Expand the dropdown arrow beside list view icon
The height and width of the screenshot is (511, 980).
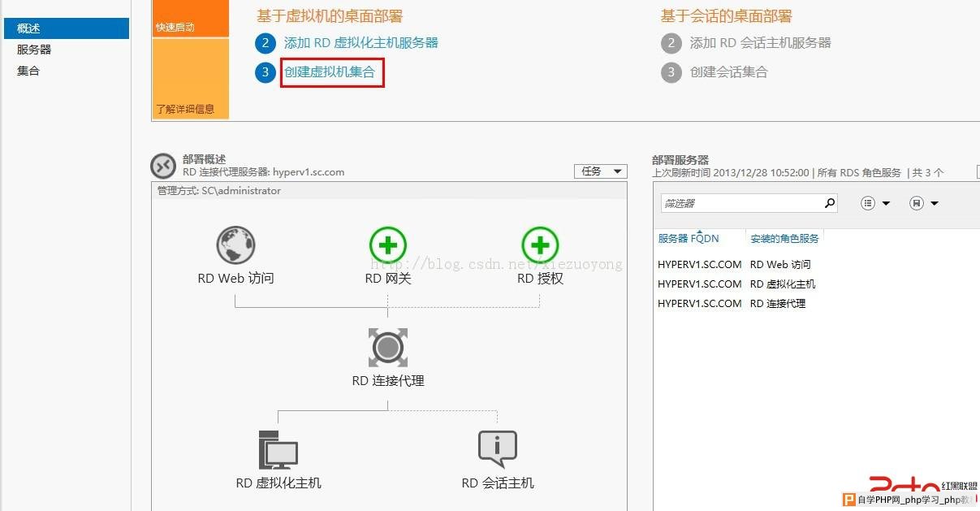pyautogui.click(x=886, y=203)
